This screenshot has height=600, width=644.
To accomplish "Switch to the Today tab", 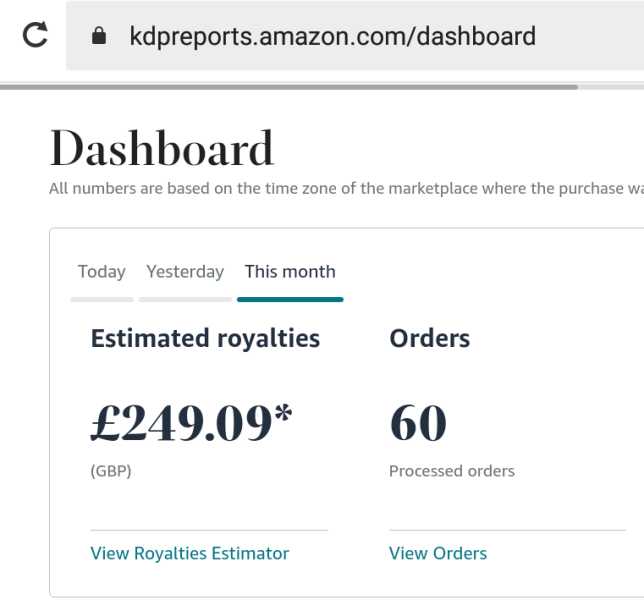I will (101, 272).
